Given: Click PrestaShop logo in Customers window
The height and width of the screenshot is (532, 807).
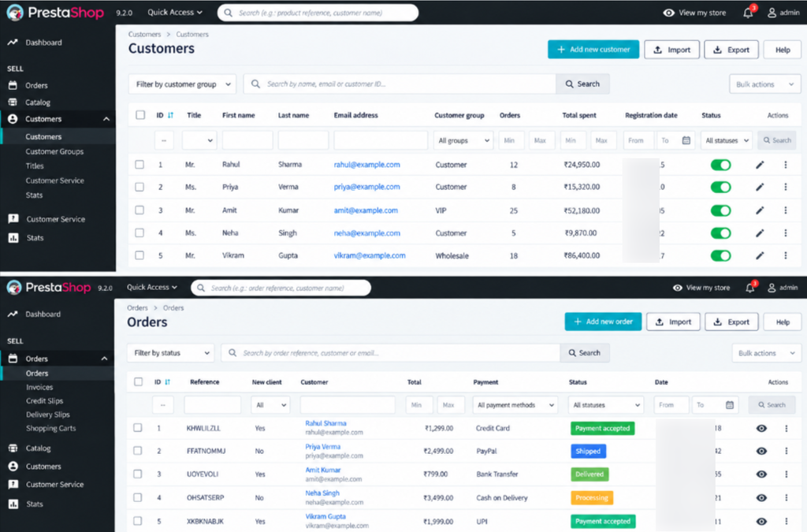Looking at the screenshot, I should pyautogui.click(x=55, y=13).
